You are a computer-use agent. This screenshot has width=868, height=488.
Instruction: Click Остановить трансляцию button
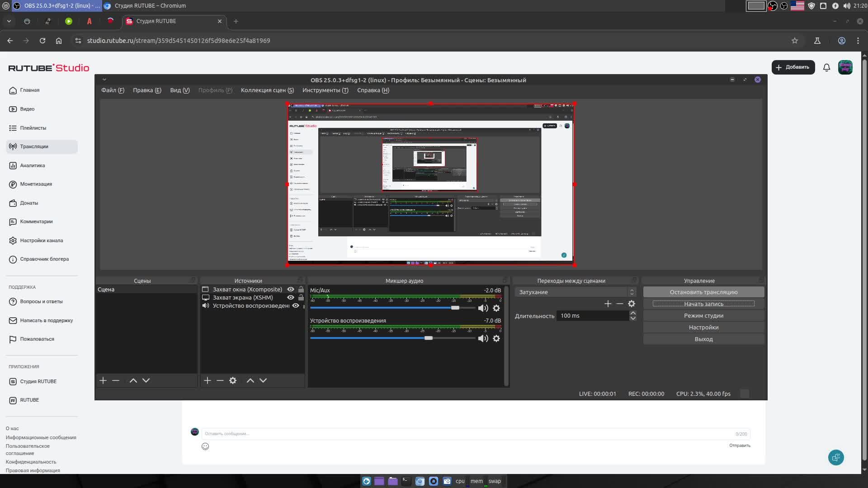click(703, 292)
